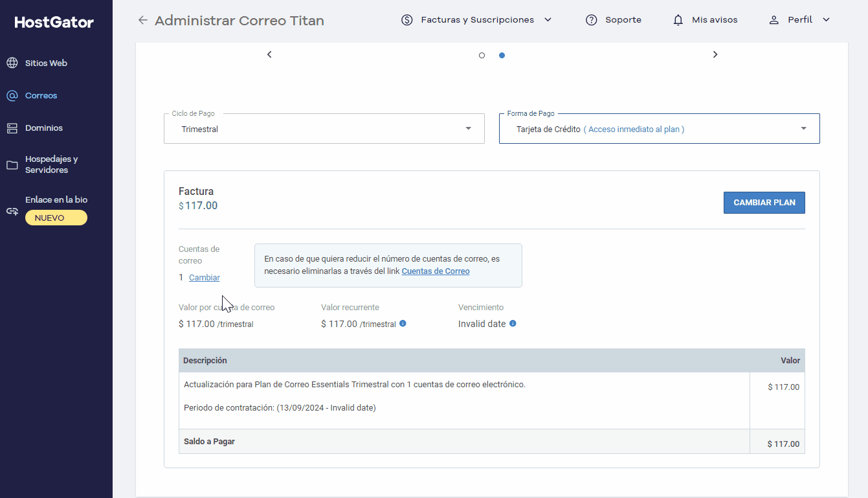Image resolution: width=868 pixels, height=498 pixels.
Task: Open Soporte from the top bar
Action: click(623, 20)
